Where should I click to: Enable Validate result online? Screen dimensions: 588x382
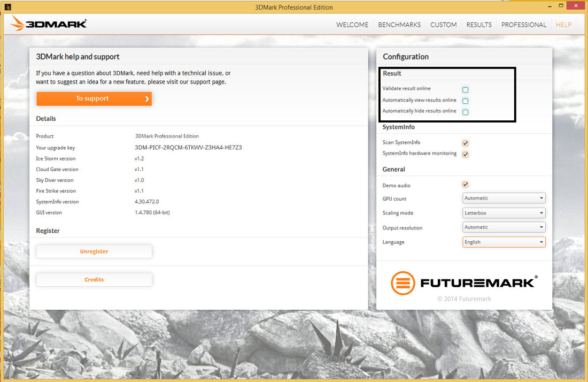pyautogui.click(x=465, y=89)
